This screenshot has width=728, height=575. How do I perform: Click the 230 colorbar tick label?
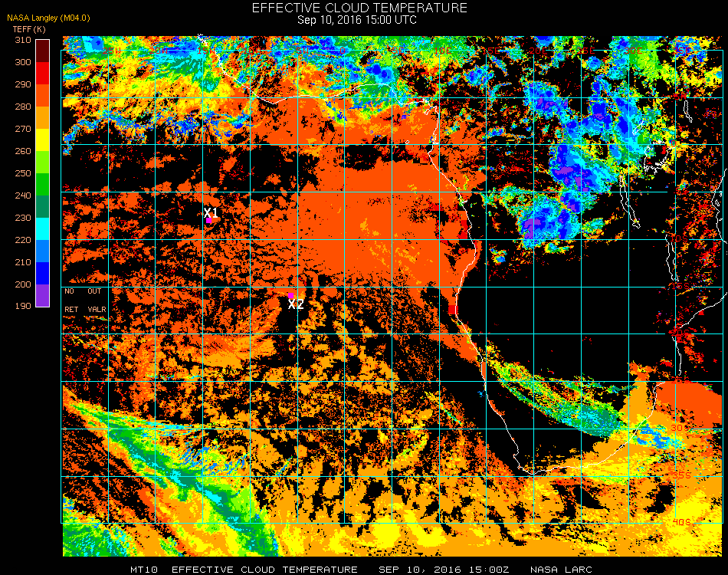(x=23, y=218)
